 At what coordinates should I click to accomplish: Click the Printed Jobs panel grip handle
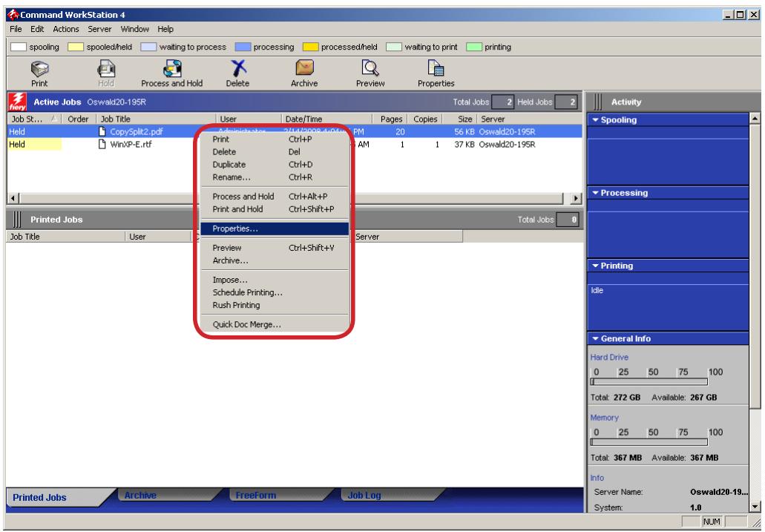17,220
